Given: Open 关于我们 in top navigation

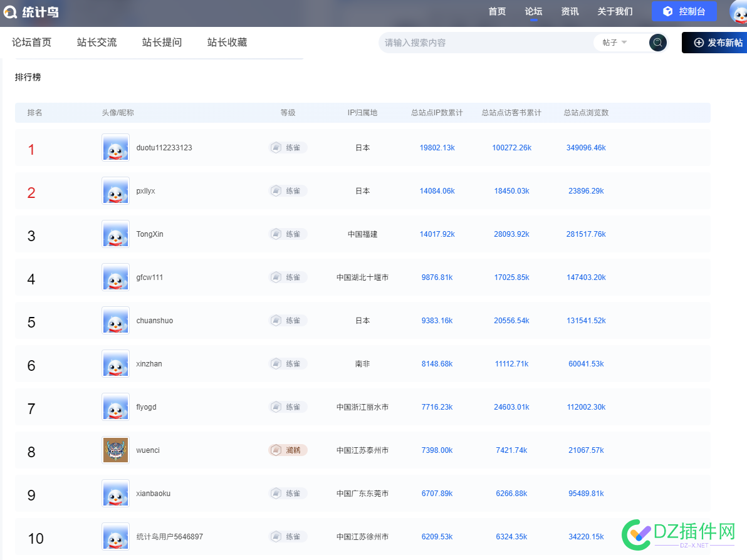Looking at the screenshot, I should click(x=615, y=11).
